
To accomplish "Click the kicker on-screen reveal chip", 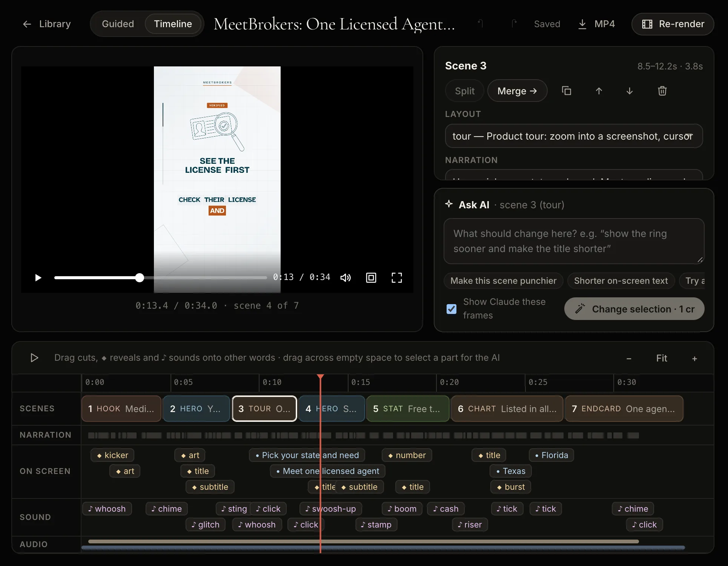I will pyautogui.click(x=112, y=455).
